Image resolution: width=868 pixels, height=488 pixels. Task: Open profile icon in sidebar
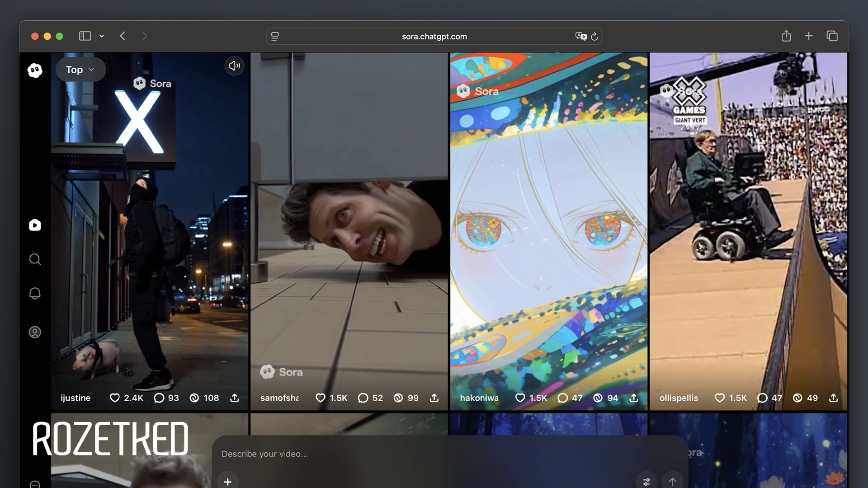pos(35,332)
